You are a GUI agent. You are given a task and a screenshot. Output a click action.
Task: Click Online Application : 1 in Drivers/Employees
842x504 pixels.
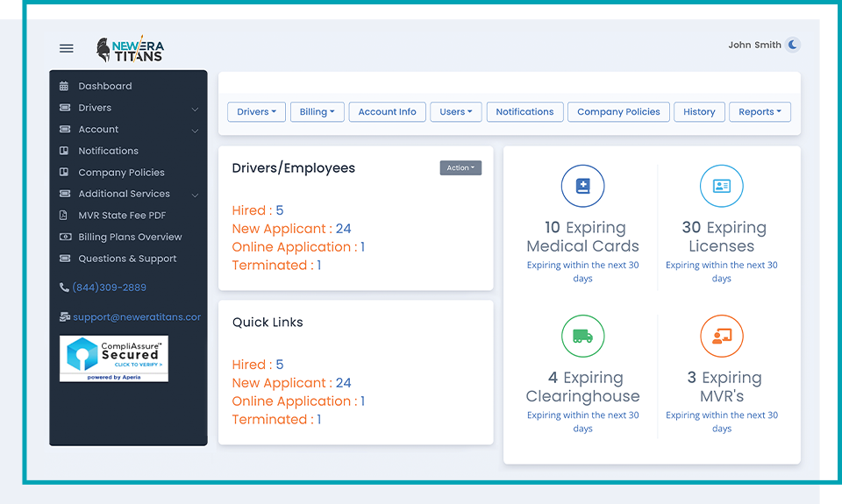(x=298, y=247)
